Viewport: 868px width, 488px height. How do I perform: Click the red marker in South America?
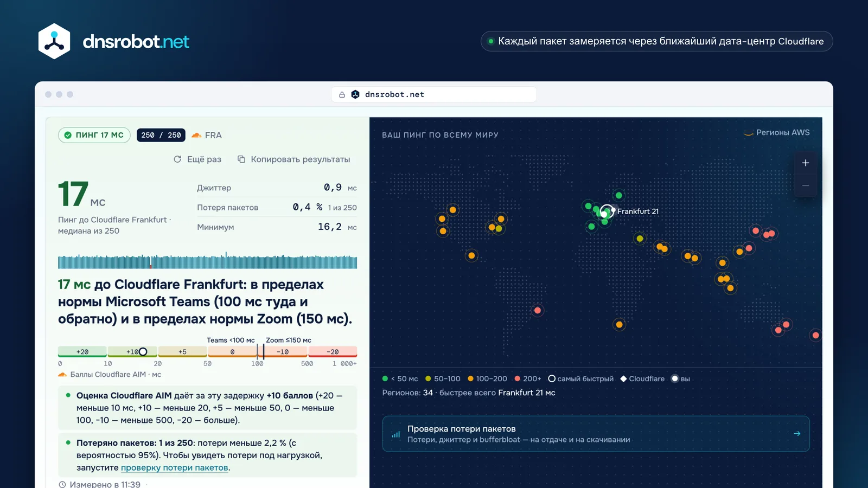[x=538, y=310]
